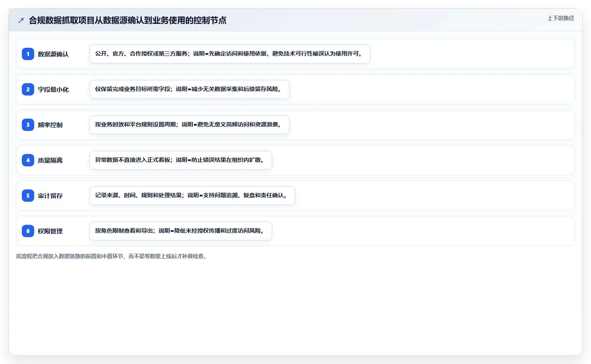Click step badge 1 for 数据源确认
Viewport: 591px width, 364px height.
(28, 54)
